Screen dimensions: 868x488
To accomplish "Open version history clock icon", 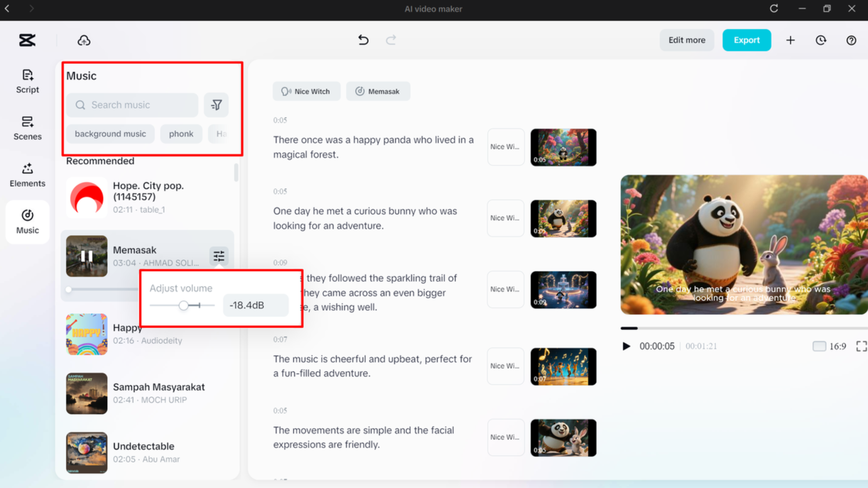I will (x=821, y=40).
